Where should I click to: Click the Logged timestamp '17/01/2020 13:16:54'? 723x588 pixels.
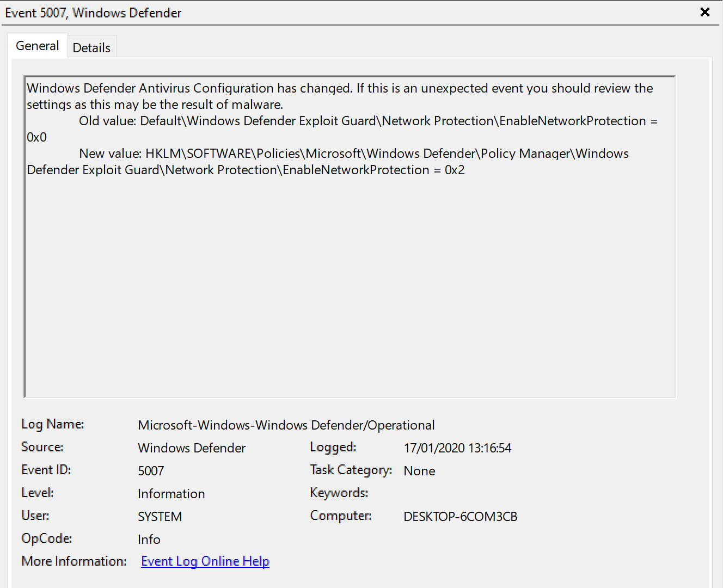click(x=457, y=448)
